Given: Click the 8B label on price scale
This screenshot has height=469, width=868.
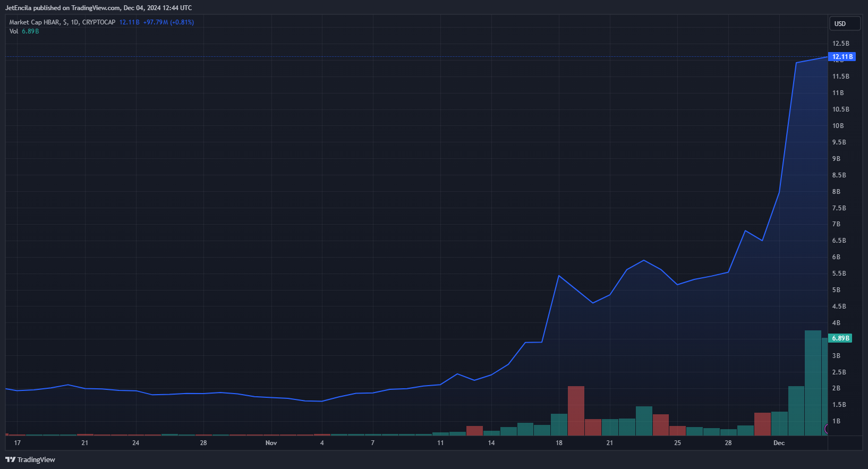Looking at the screenshot, I should [x=836, y=192].
